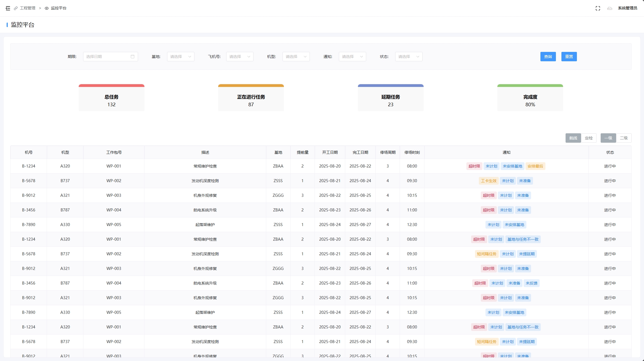The height and width of the screenshot is (361, 644).
Task: Click the link icon beside 工程管理
Action: pyautogui.click(x=16, y=8)
